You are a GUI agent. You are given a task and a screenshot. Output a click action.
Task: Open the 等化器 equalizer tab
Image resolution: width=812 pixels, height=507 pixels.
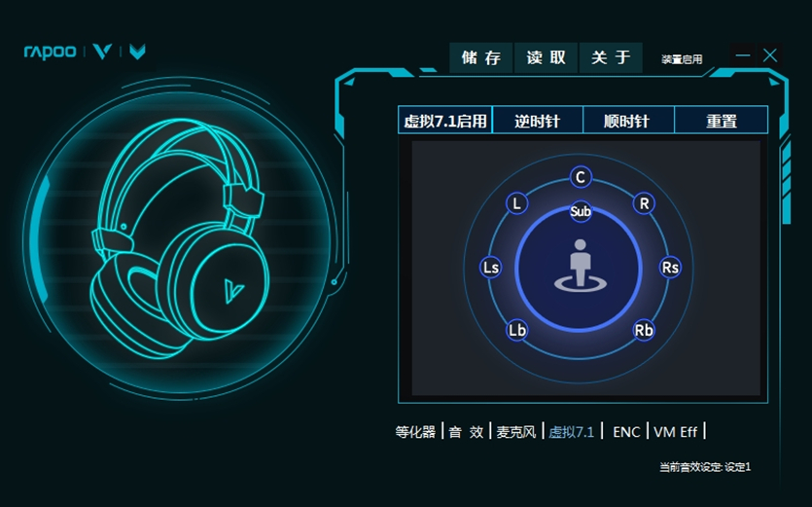pos(416,432)
